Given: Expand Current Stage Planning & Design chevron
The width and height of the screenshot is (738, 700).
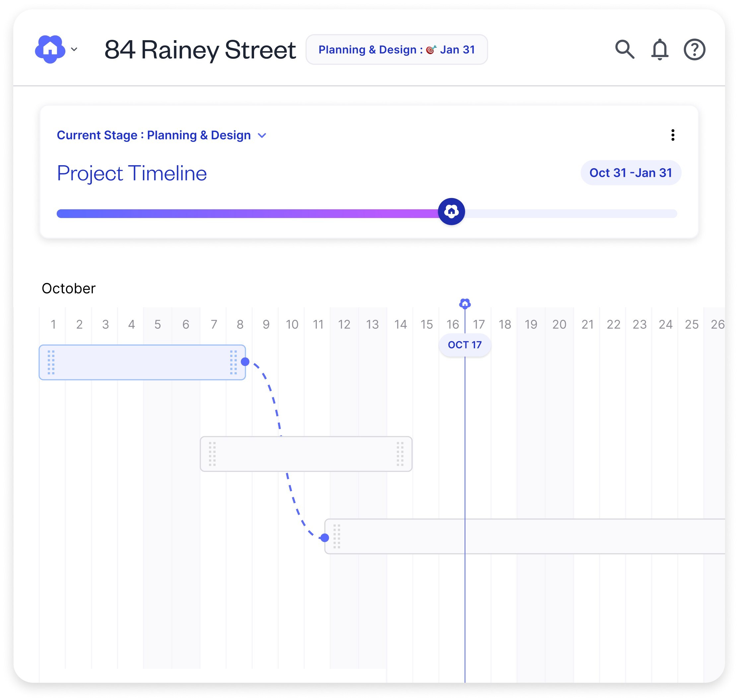Looking at the screenshot, I should click(262, 135).
